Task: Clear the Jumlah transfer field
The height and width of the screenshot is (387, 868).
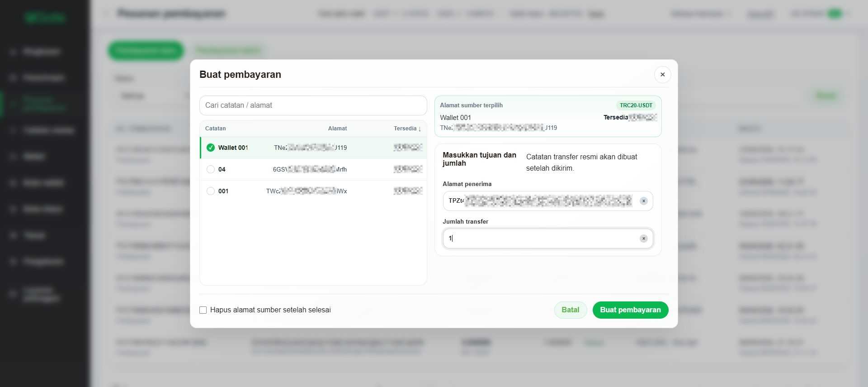Action: pos(644,239)
